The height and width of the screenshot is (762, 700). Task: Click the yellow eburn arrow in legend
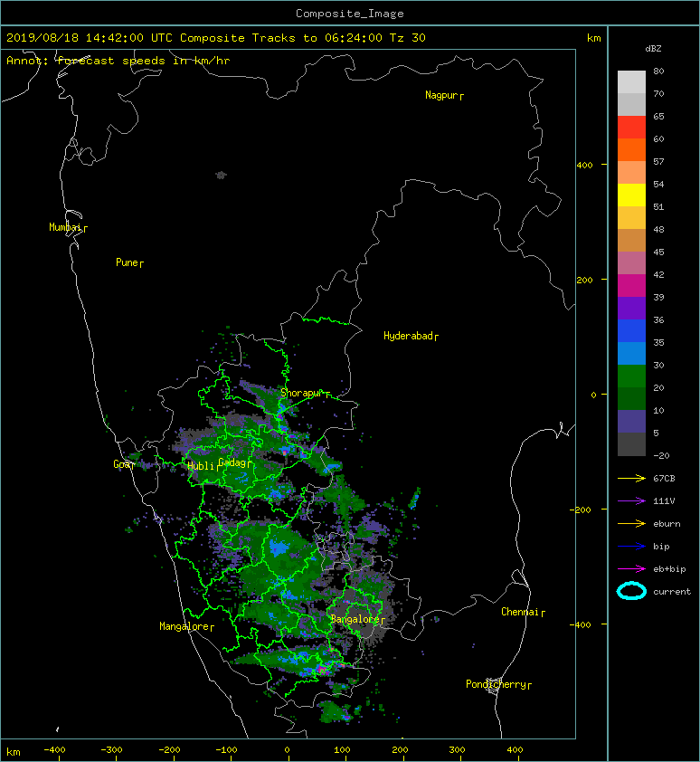pos(631,523)
